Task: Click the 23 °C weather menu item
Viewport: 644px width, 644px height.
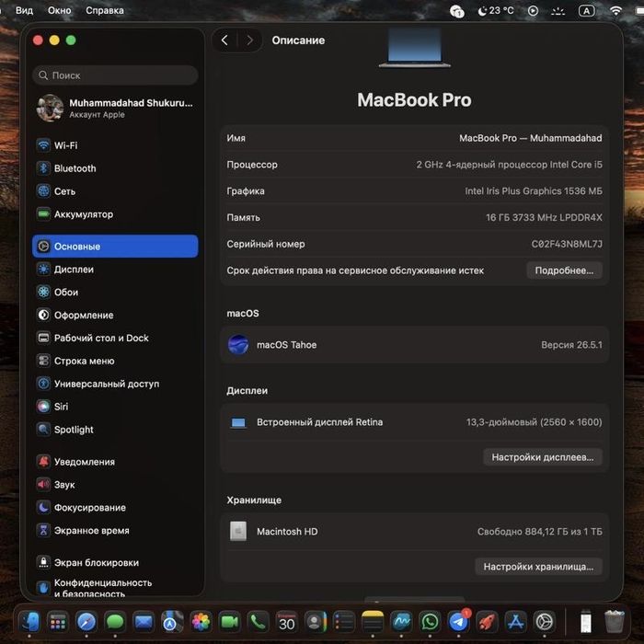Action: (496, 11)
